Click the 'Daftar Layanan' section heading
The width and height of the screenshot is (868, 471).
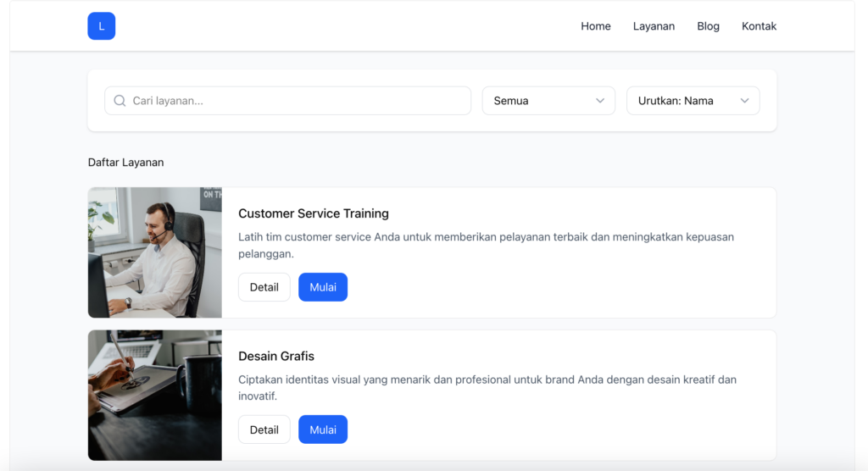tap(125, 162)
